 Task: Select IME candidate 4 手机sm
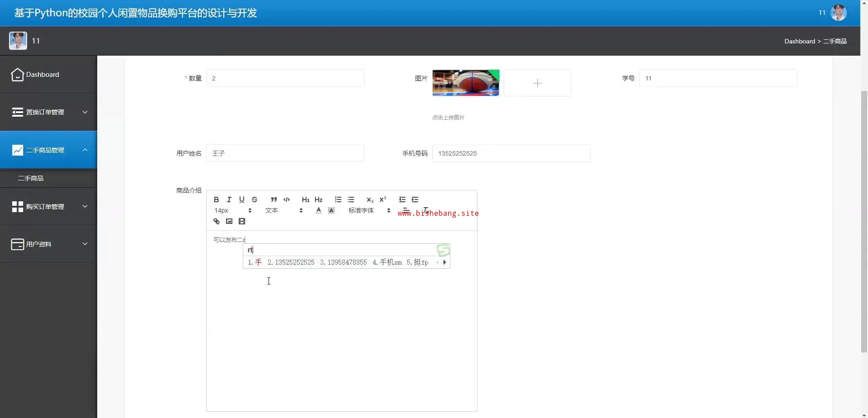coord(387,262)
